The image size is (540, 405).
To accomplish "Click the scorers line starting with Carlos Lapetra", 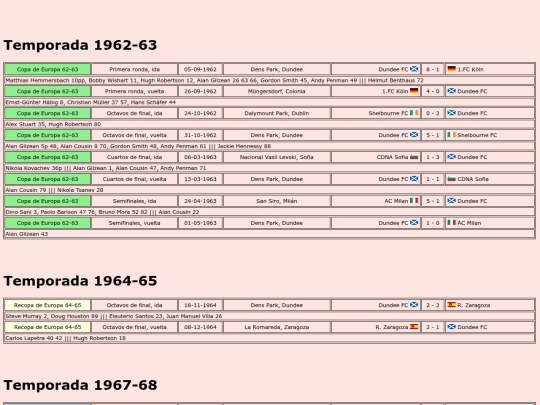I will pos(269,338).
